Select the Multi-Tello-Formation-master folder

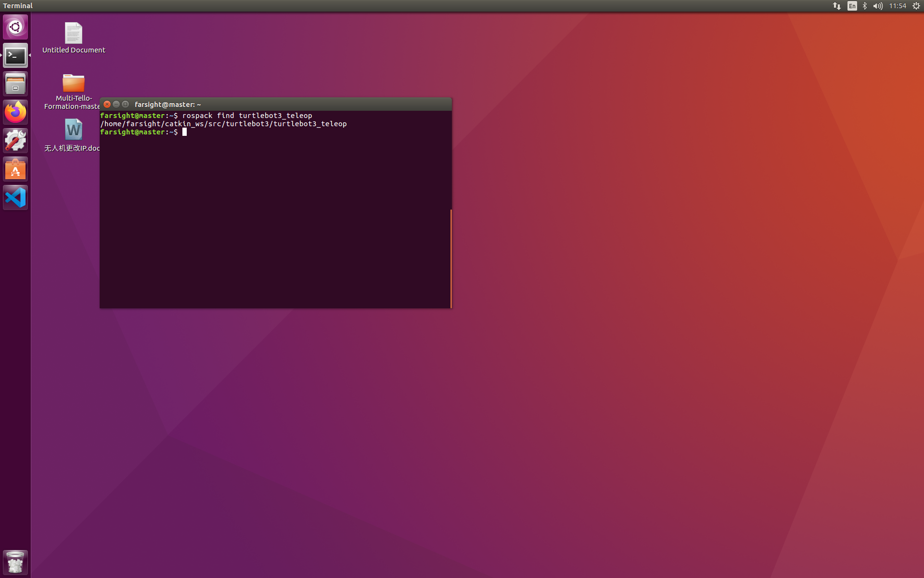tap(74, 84)
